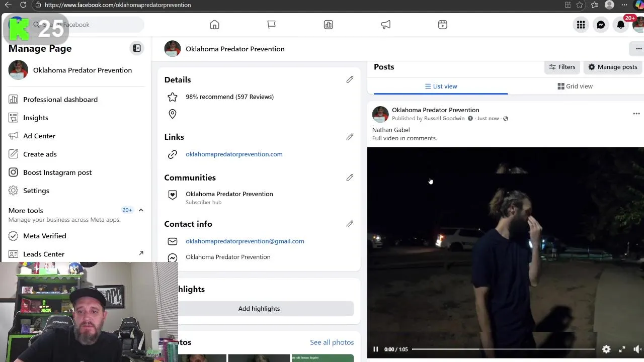Seek within the video progress bar
644x362 pixels.
[503, 349]
